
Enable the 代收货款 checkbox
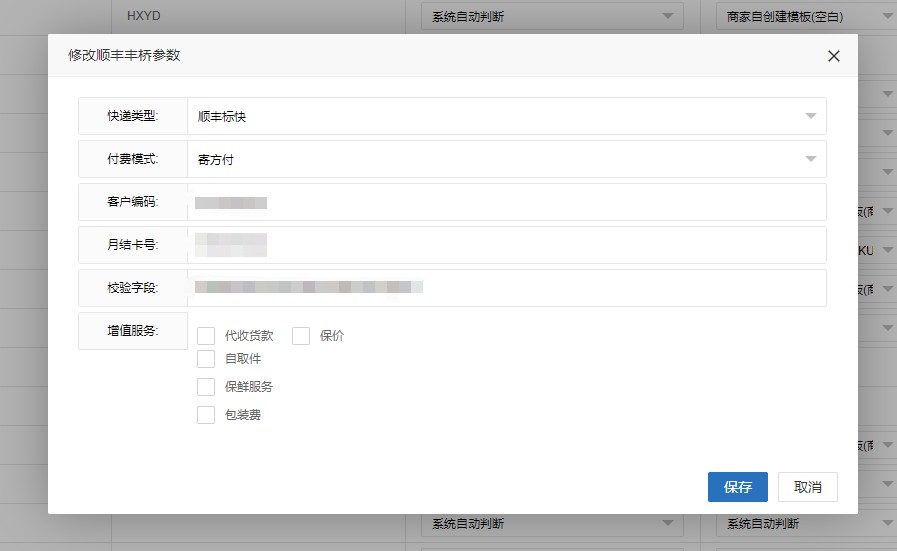(x=206, y=336)
